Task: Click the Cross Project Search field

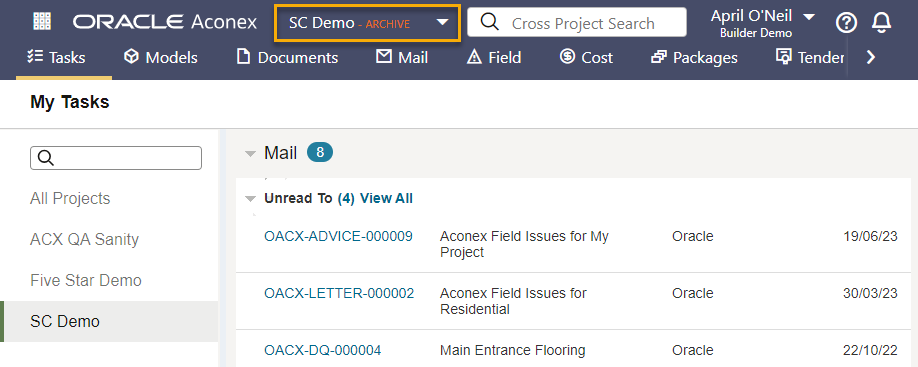Action: click(x=577, y=22)
